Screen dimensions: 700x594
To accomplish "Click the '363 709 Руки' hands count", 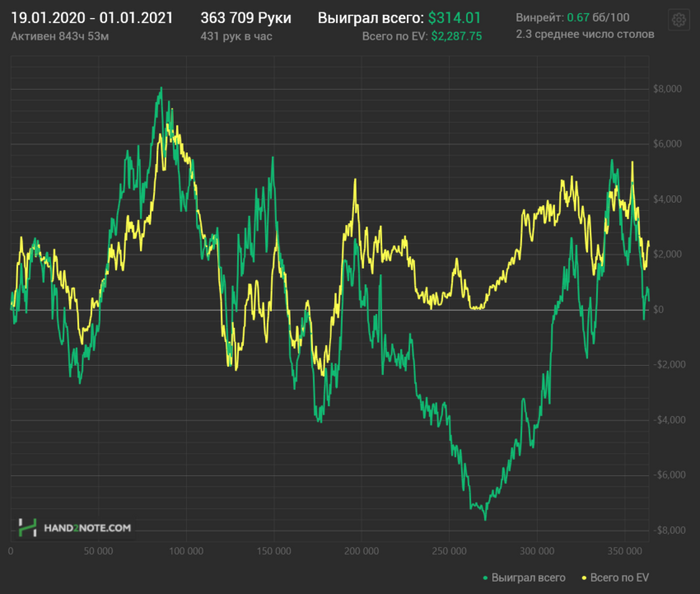I will pyautogui.click(x=246, y=18).
